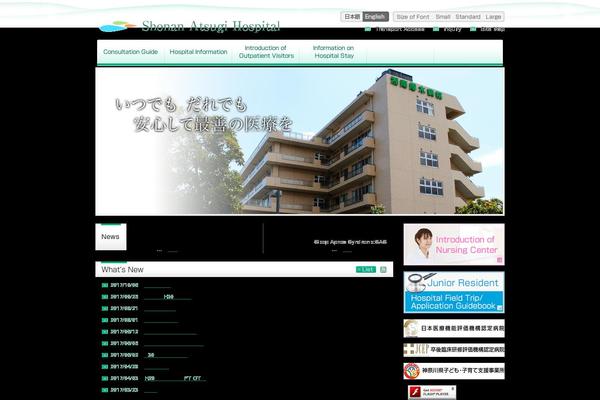Click the What's New heading
This screenshot has height=400, width=600.
pyautogui.click(x=122, y=269)
